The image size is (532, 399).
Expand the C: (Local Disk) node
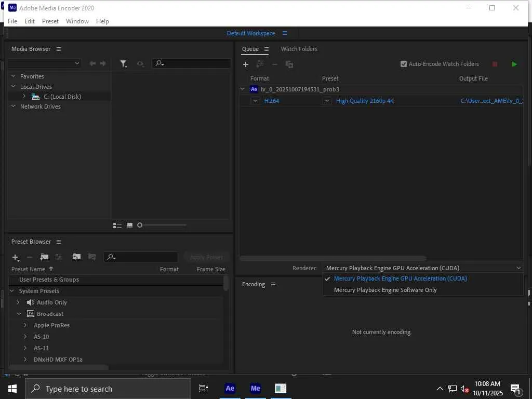[x=24, y=96]
